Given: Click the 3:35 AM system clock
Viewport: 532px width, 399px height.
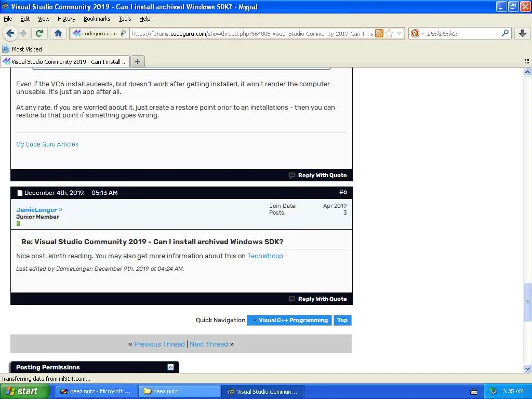Looking at the screenshot, I should (513, 391).
